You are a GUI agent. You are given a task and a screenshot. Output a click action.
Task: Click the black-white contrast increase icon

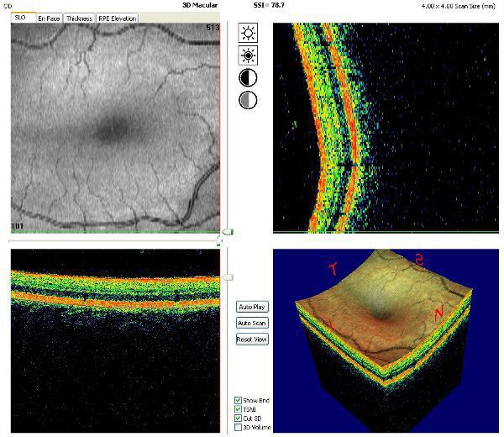(248, 78)
